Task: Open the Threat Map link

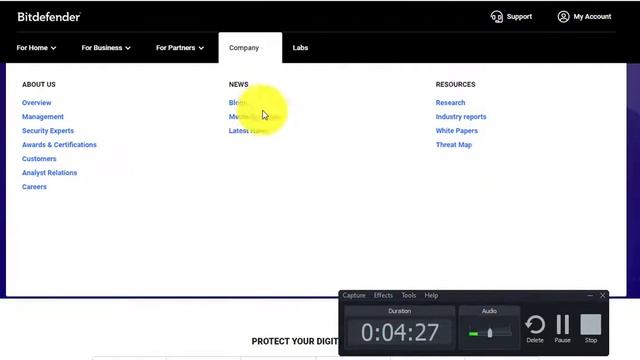Action: (453, 145)
